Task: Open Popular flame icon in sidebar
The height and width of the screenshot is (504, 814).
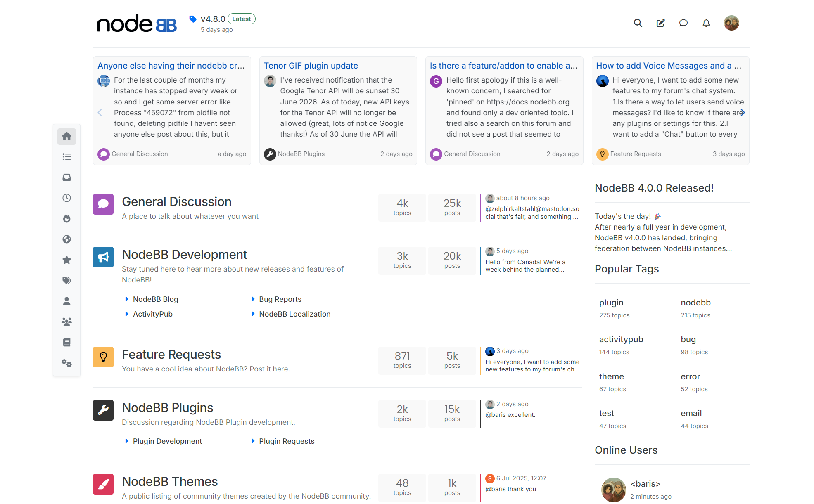Action: (66, 219)
